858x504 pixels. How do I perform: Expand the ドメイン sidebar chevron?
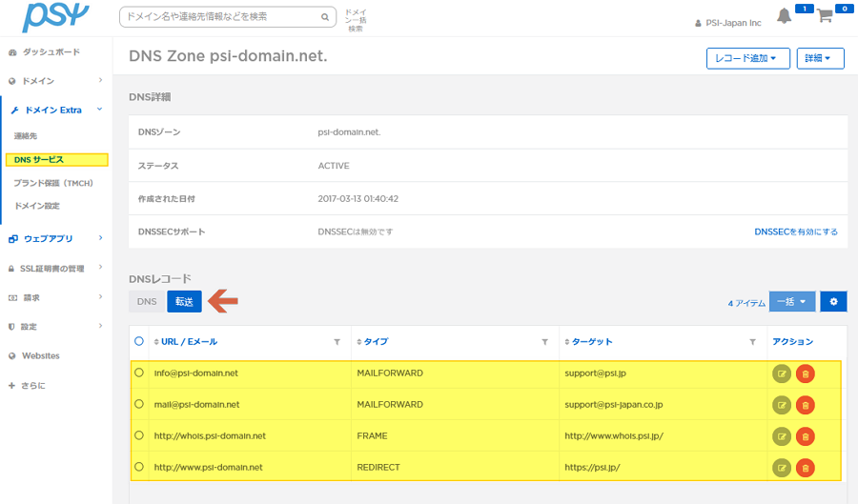101,80
